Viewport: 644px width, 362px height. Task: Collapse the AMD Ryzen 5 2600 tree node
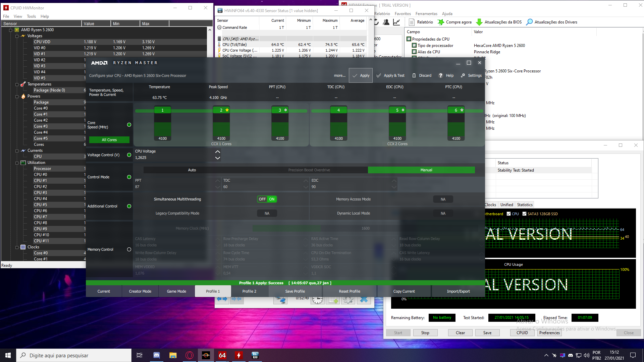11,30
